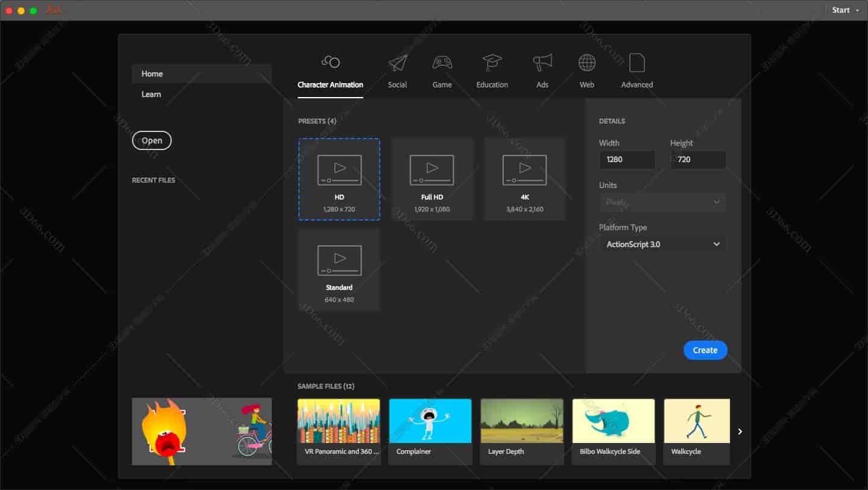Select the Ads megaphone icon
This screenshot has height=490, width=868.
click(x=542, y=62)
